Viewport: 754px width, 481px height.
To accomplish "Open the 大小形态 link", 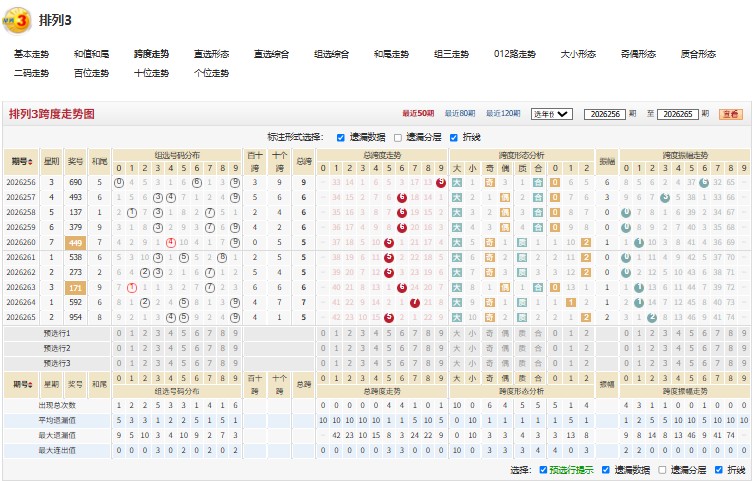I will (578, 54).
